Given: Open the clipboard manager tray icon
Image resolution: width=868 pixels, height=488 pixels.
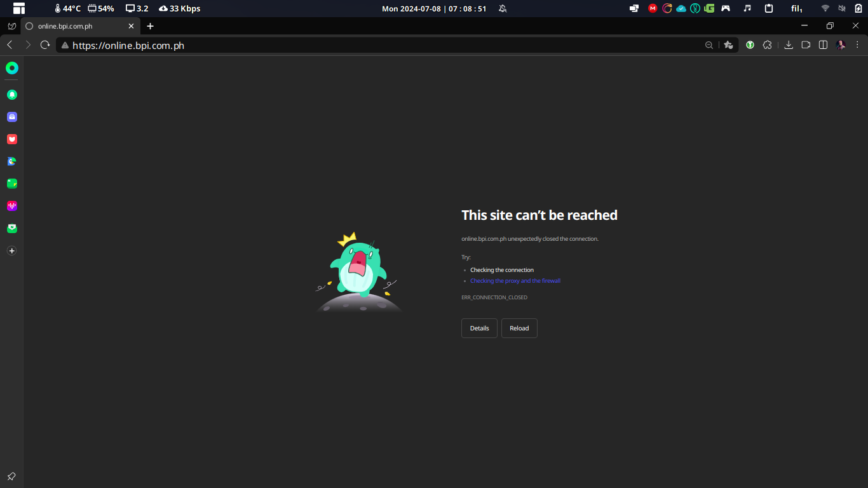Looking at the screenshot, I should 769,8.
